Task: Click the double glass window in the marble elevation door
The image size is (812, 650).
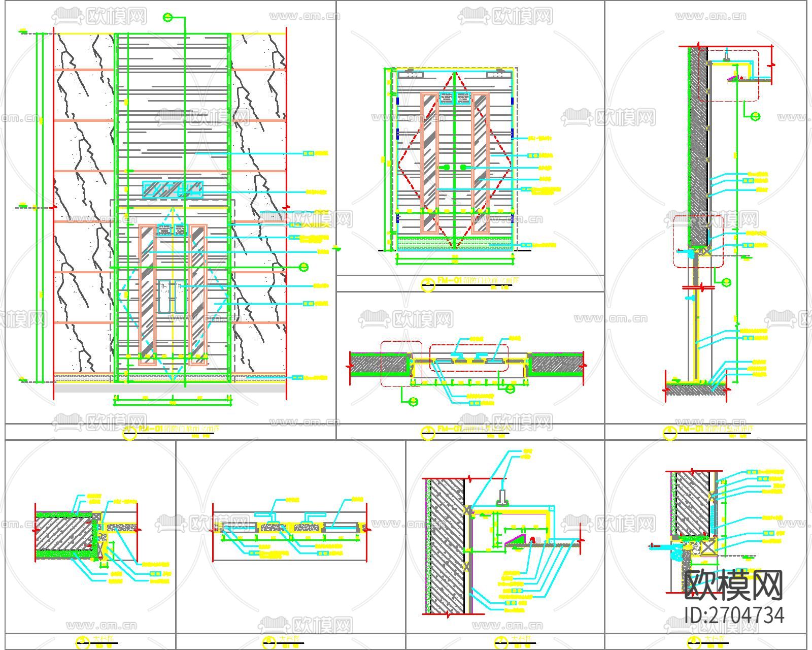Action: coord(173,296)
